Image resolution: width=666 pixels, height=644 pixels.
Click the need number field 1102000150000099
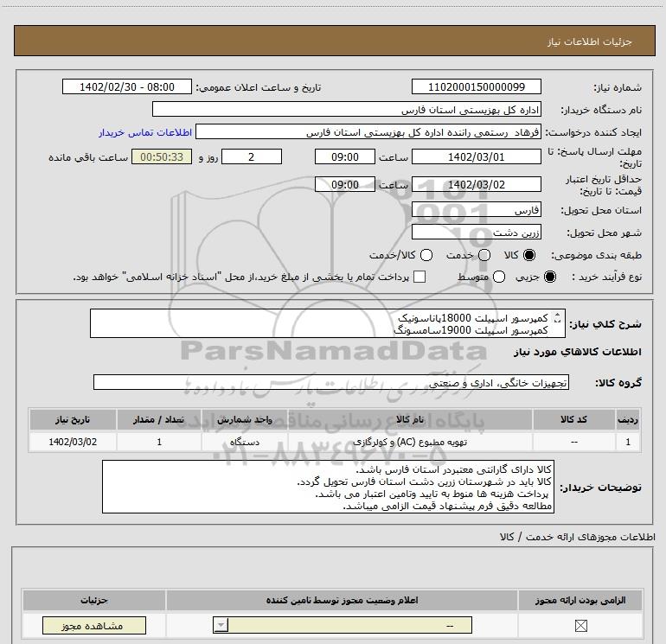point(476,86)
